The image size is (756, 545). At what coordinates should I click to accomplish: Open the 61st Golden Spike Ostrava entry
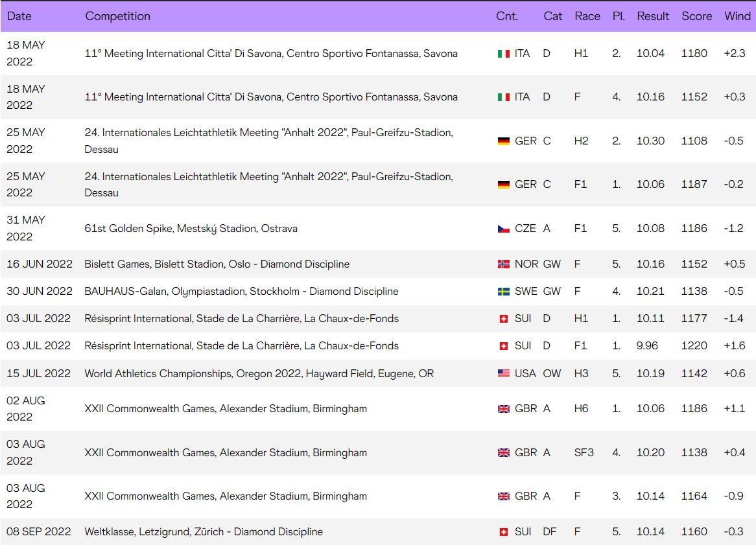coord(191,228)
